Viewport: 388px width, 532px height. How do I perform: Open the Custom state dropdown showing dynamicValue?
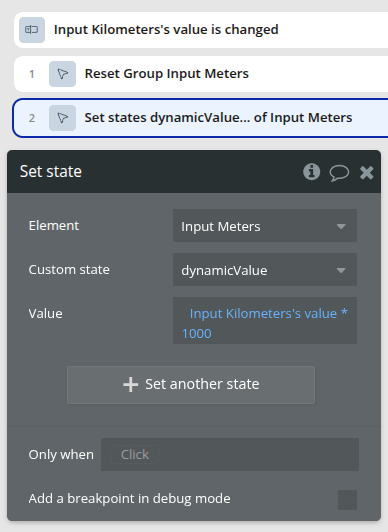(x=265, y=270)
